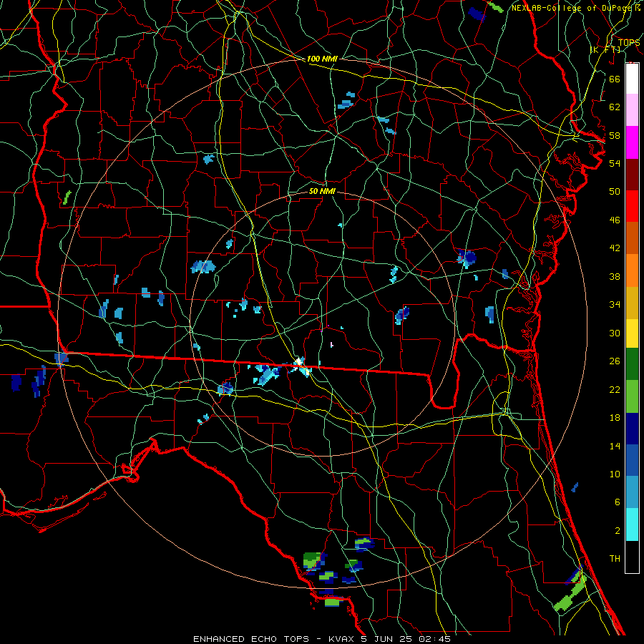Click the bright white echo at the radar center
The height and width of the screenshot is (644, 644).
298,362
